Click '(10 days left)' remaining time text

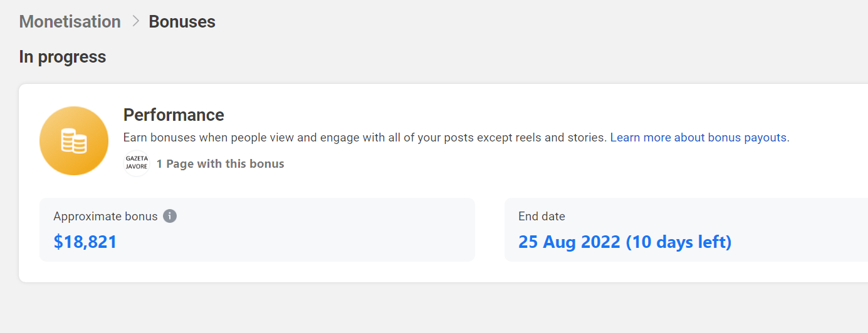679,242
